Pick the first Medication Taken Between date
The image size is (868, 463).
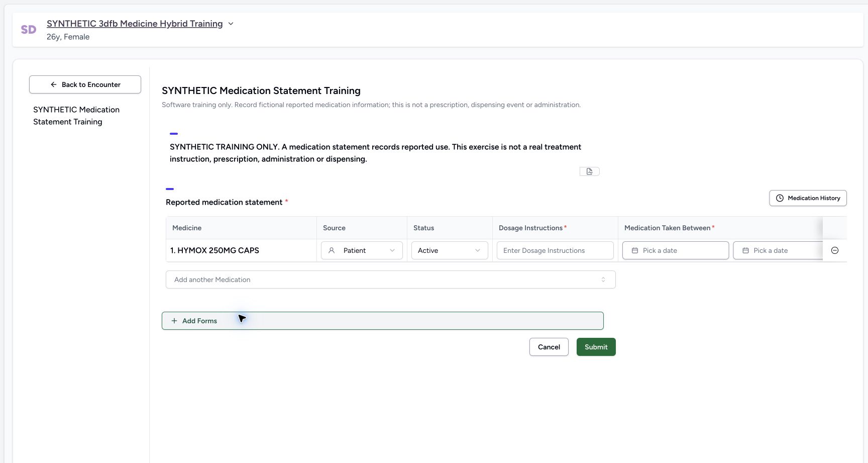coord(675,250)
